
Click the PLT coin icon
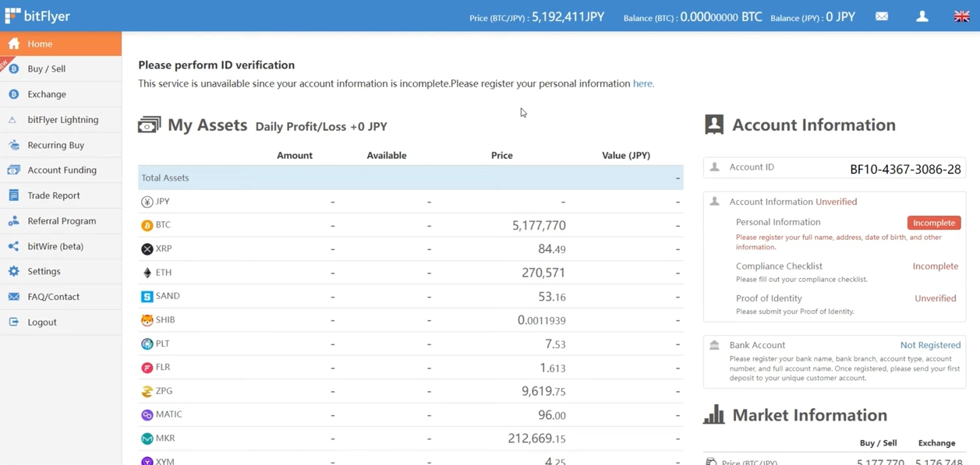147,343
